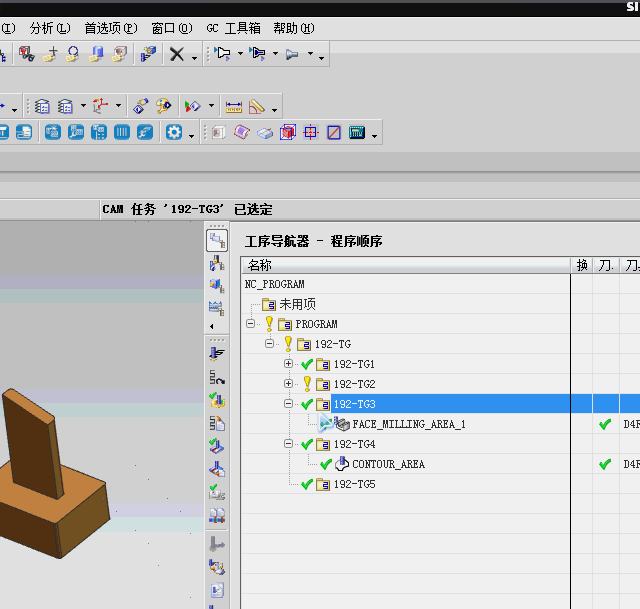Collapse the 192-TG4 group

click(x=289, y=443)
